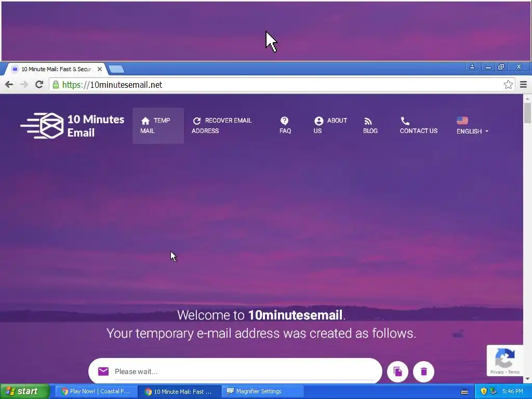This screenshot has width=532, height=399.
Task: Go to the FAQ page
Action: 285,126
